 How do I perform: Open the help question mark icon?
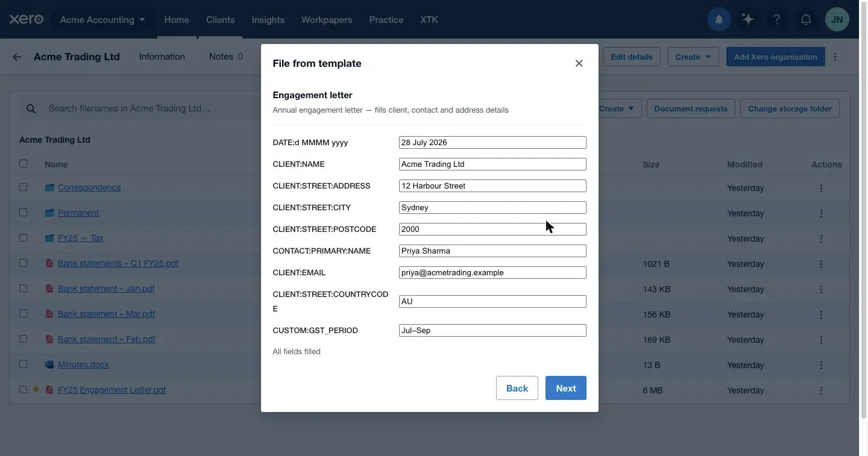tap(776, 20)
